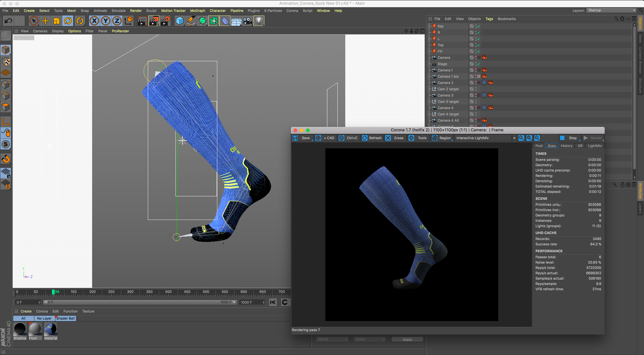
Task: Add a light object icon
Action: click(259, 21)
